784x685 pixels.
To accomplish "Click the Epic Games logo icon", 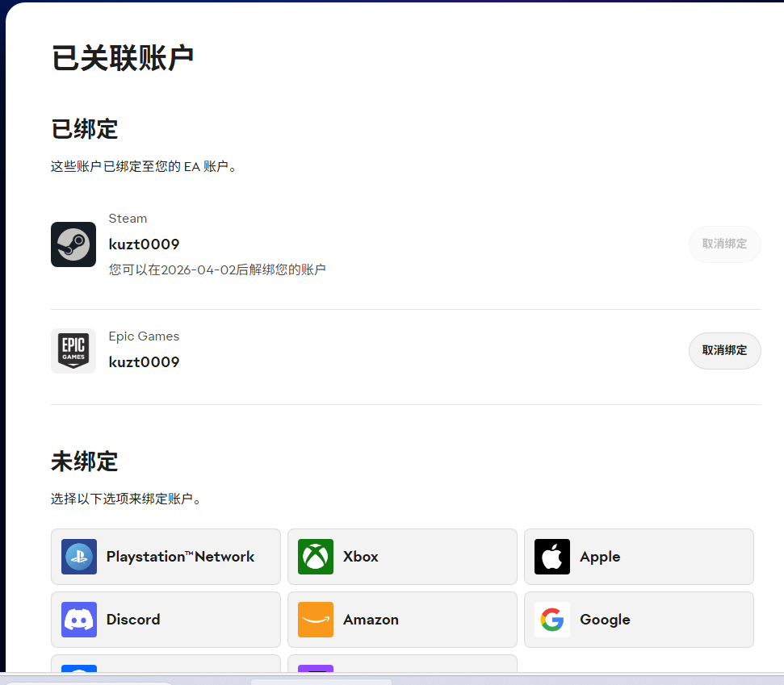I will coord(73,351).
